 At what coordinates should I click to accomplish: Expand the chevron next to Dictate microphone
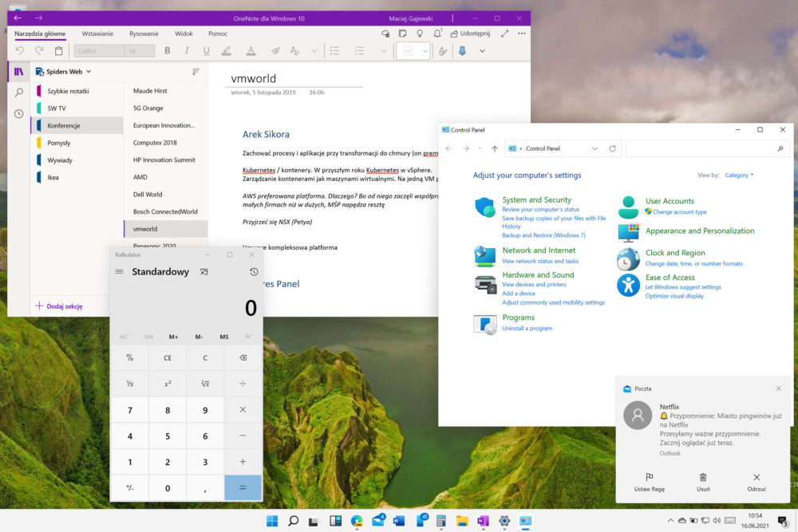482,51
